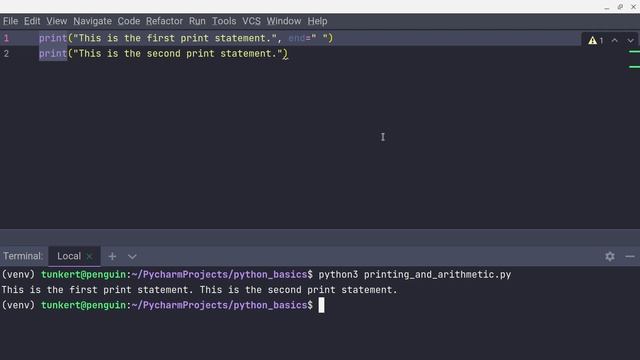Open the Run menu

pos(197,21)
